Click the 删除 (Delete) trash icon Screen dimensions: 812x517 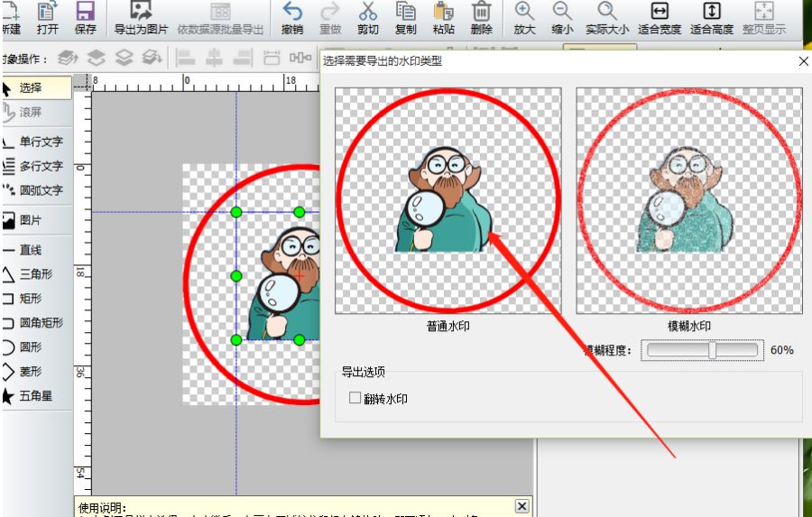click(x=482, y=12)
